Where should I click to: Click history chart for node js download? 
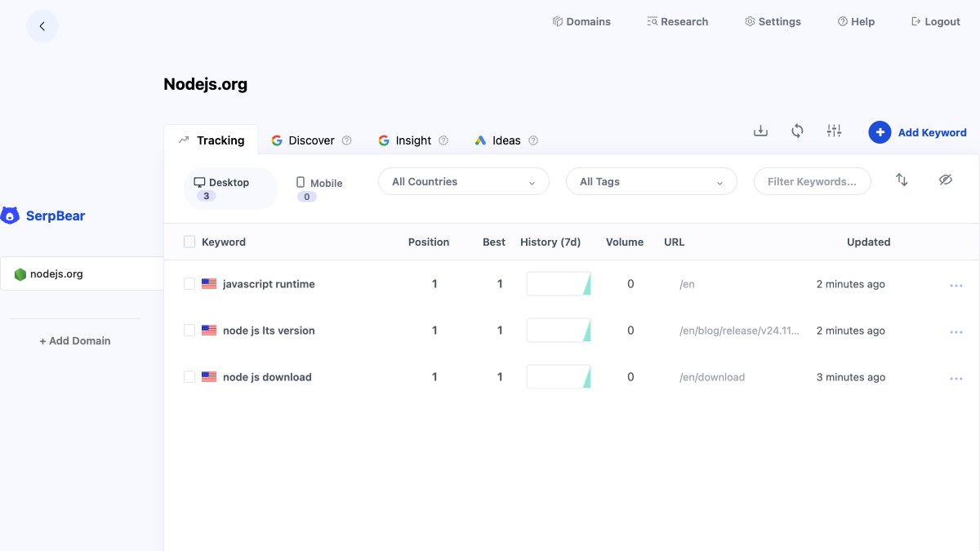coord(559,377)
